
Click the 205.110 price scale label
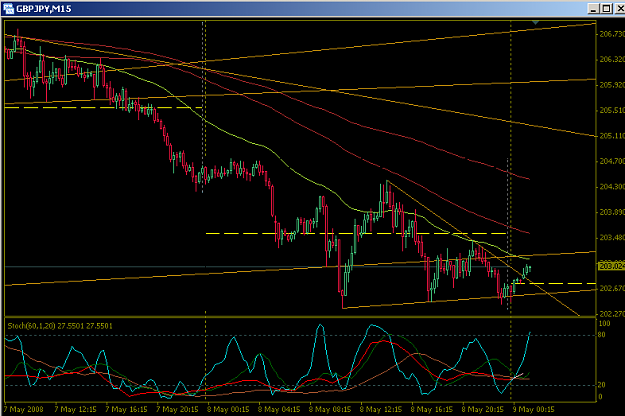[x=612, y=136]
